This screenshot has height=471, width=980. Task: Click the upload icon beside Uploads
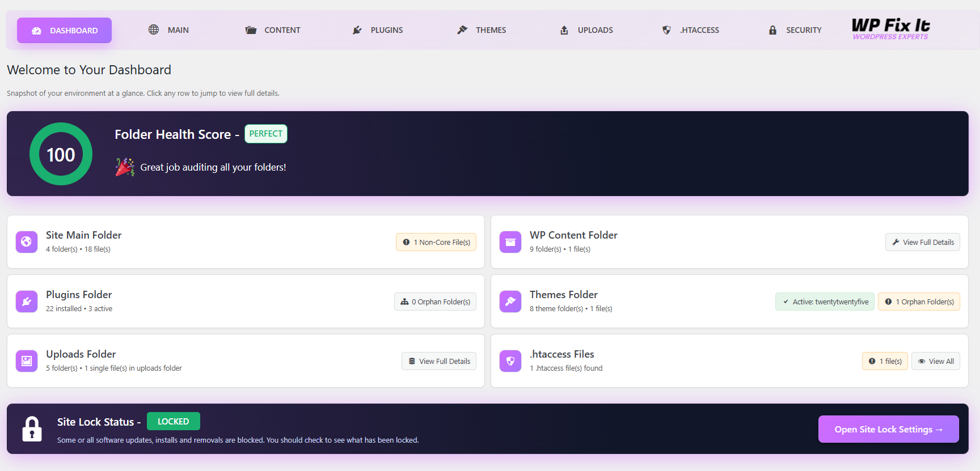(x=564, y=30)
